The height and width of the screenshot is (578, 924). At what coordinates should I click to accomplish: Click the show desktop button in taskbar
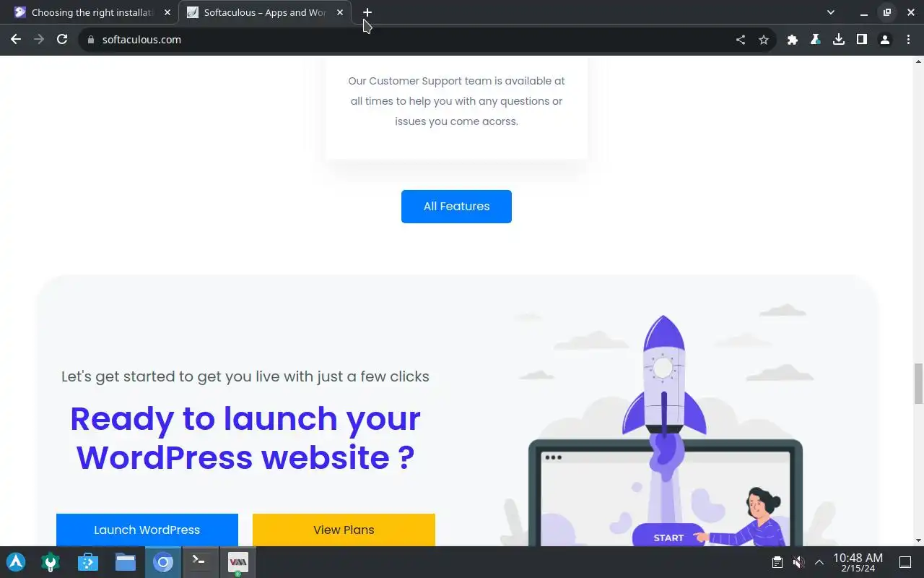click(x=905, y=562)
